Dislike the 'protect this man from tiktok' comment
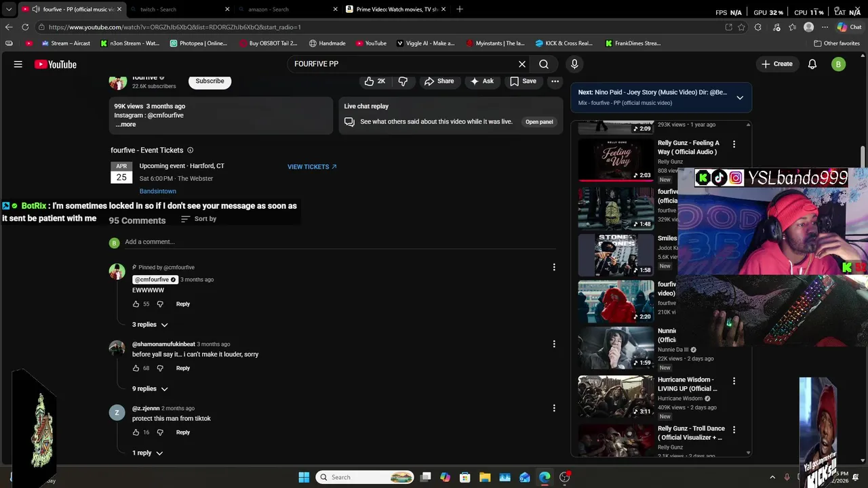868x488 pixels. click(160, 432)
